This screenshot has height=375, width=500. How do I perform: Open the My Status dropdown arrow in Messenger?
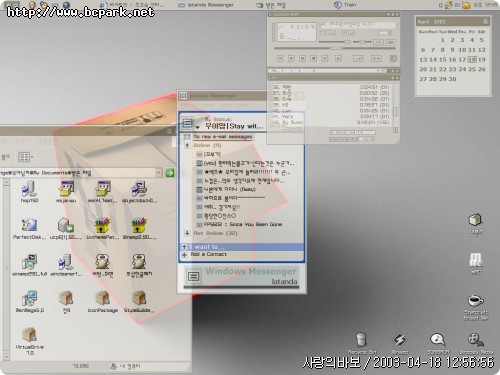[x=197, y=127]
